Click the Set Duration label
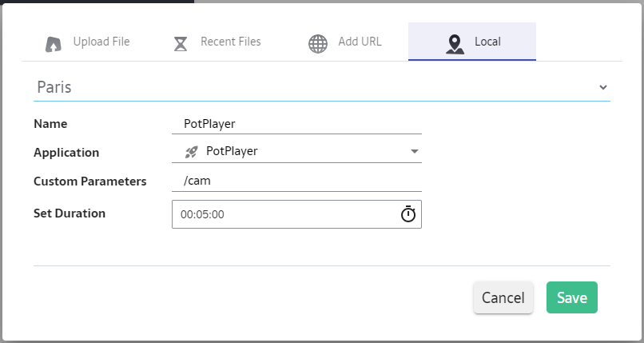 tap(70, 213)
